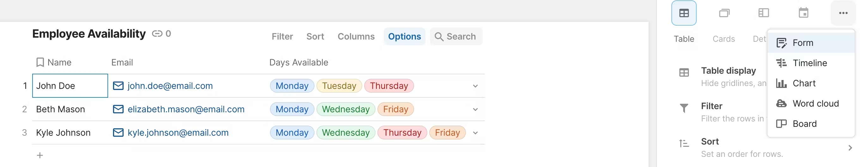Select the Calendar view icon

coord(803,13)
